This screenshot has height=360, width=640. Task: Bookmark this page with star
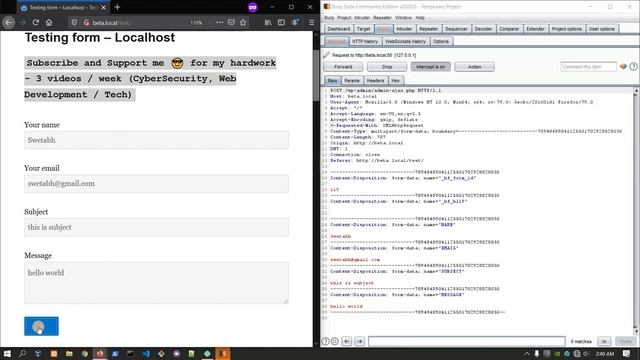[x=243, y=22]
